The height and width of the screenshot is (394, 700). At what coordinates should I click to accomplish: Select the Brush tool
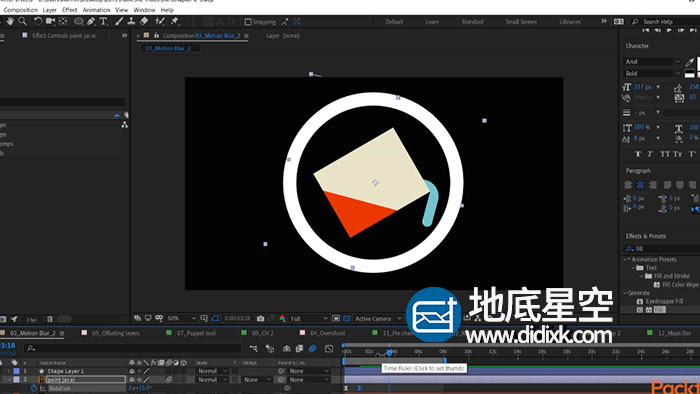coord(119,21)
